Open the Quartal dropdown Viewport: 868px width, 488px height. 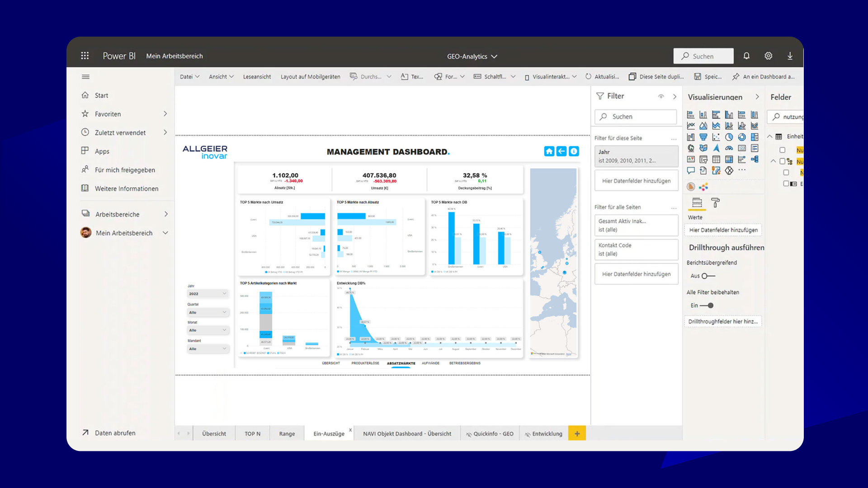[208, 312]
